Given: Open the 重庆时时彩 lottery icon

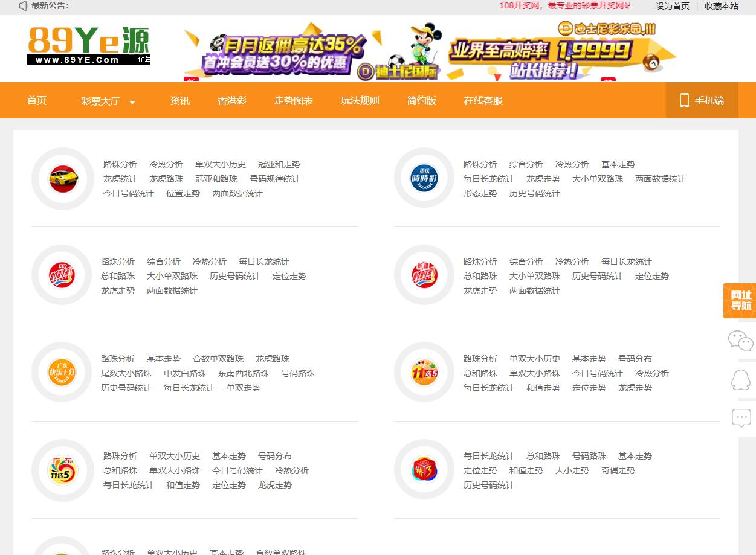Looking at the screenshot, I should pos(424,179).
